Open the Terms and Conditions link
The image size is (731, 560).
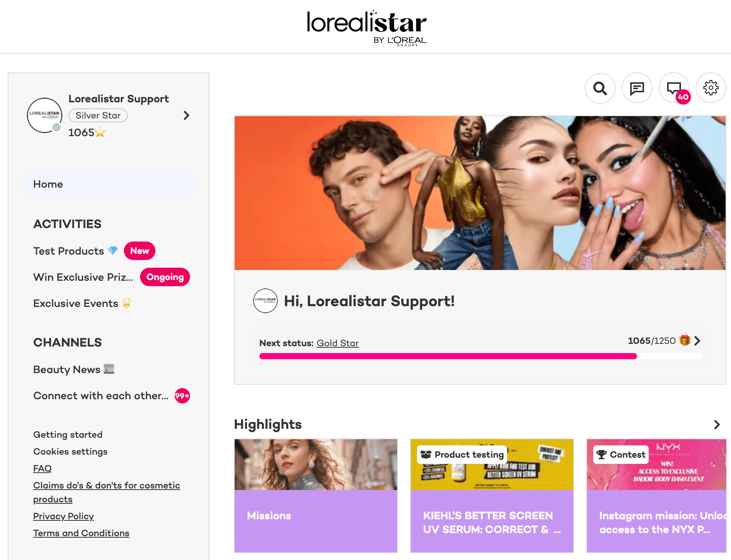81,533
